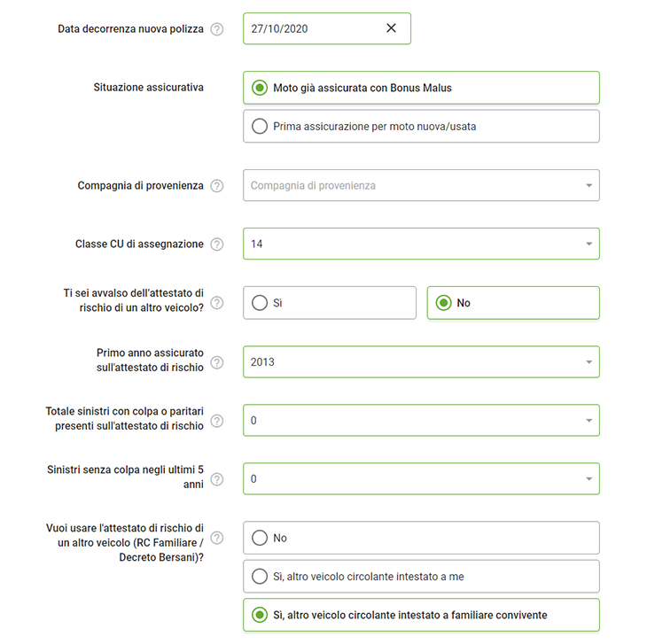Select Prima assicurazione per moto nuova/usata
Image resolution: width=647 pixels, height=644 pixels.
[x=260, y=127]
